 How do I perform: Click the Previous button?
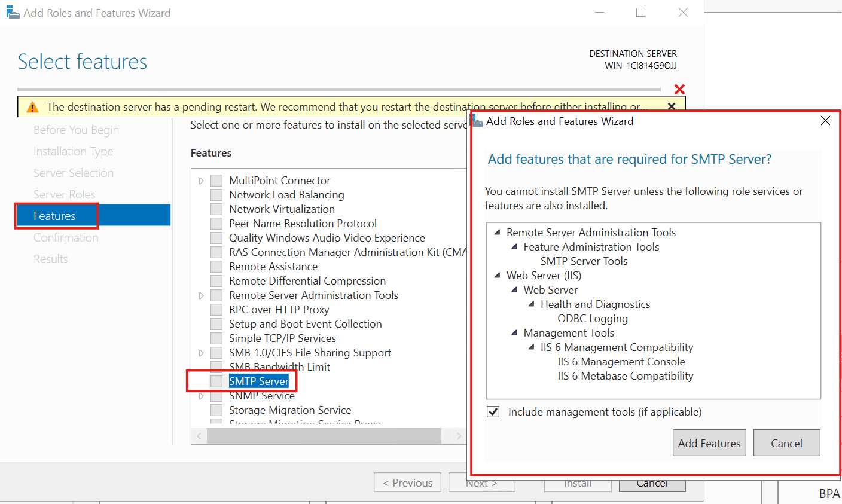coord(407,482)
